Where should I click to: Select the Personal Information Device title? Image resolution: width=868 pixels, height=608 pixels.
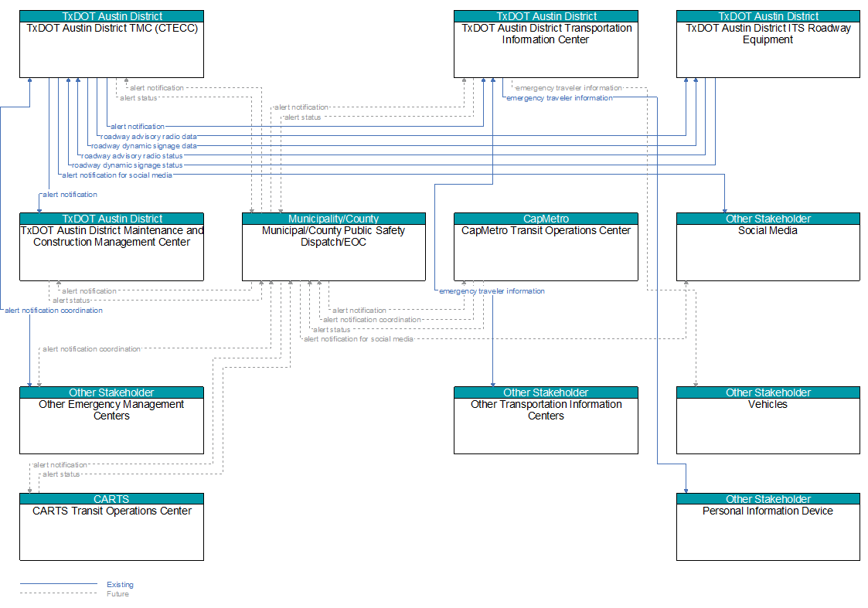tap(768, 511)
